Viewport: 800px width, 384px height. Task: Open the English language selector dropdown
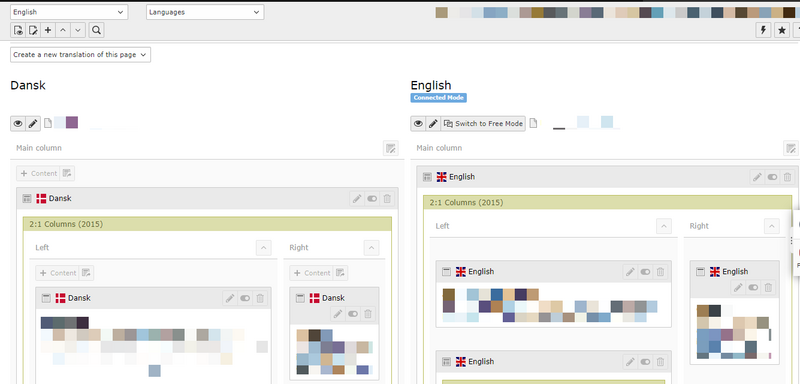click(69, 12)
